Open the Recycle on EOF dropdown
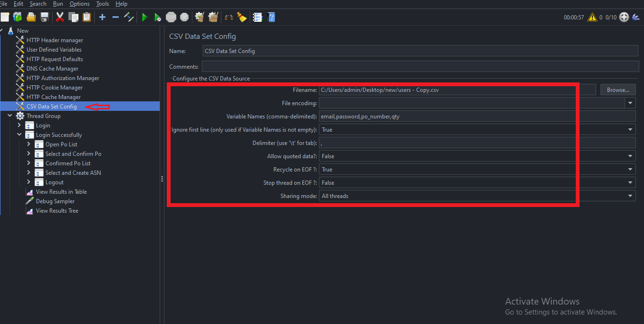Screen dimensions: 644x324 631,169
